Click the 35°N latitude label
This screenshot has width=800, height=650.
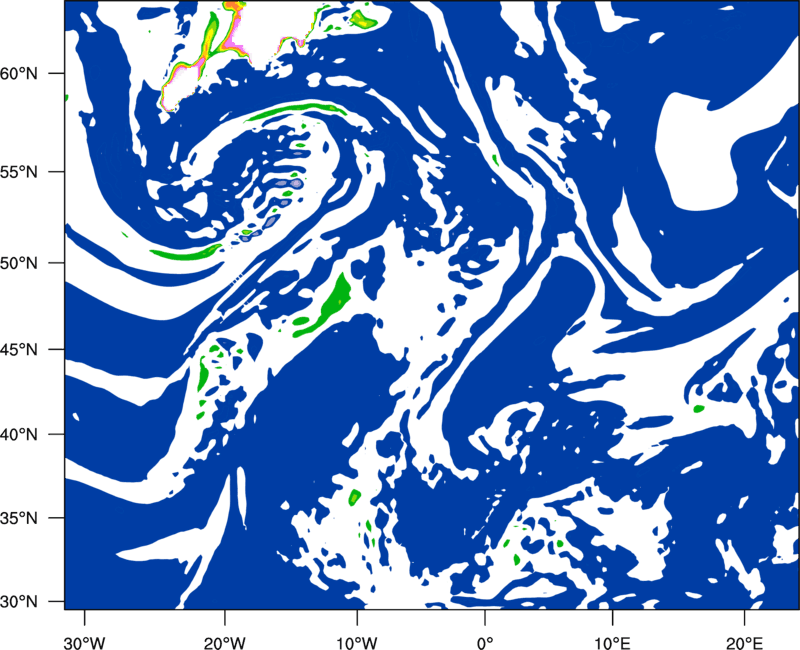pos(19,518)
